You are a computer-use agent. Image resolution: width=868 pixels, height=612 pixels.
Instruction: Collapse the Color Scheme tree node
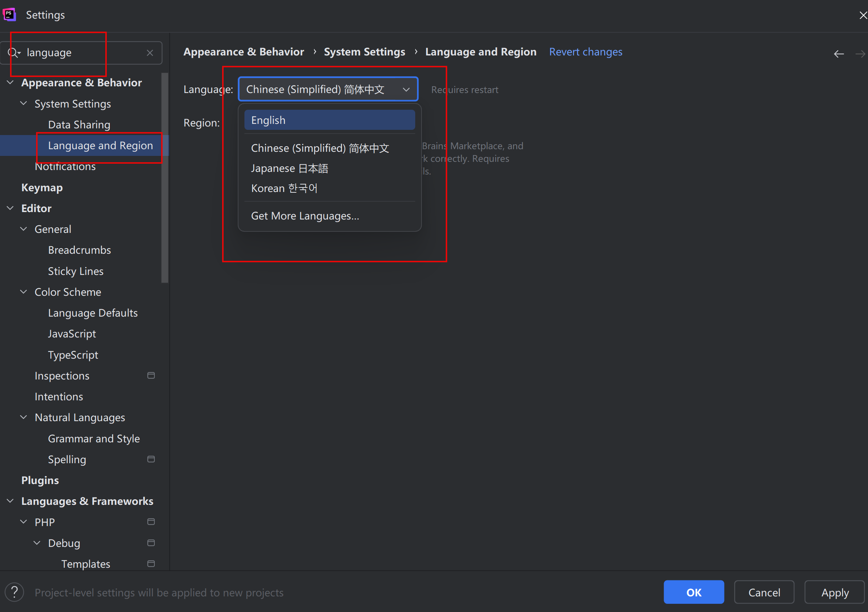coord(23,292)
